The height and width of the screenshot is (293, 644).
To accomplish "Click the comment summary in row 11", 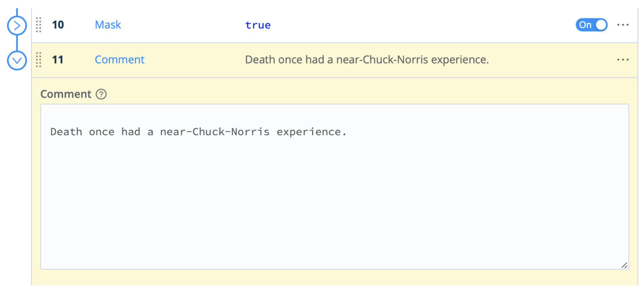I will tap(367, 60).
